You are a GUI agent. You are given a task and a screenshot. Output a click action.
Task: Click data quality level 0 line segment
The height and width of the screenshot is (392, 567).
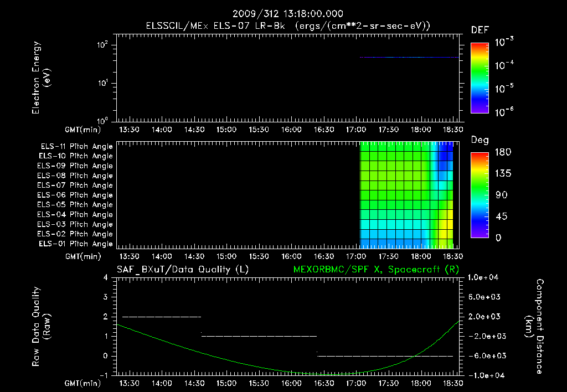click(385, 356)
